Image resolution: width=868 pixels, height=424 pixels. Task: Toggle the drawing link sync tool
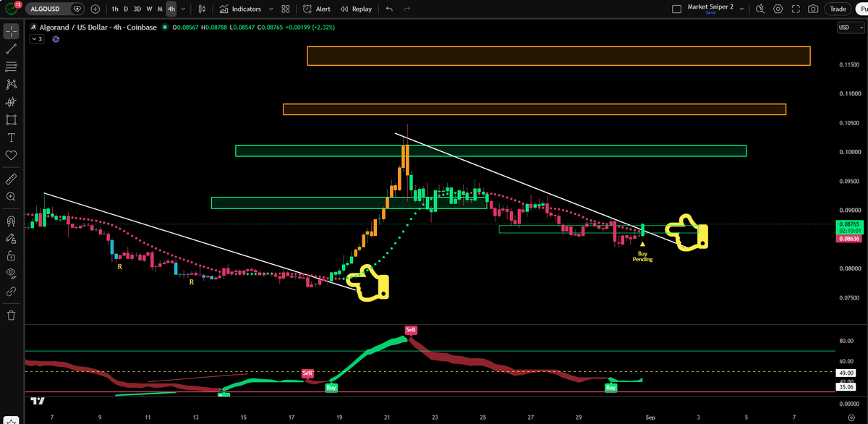pos(12,291)
